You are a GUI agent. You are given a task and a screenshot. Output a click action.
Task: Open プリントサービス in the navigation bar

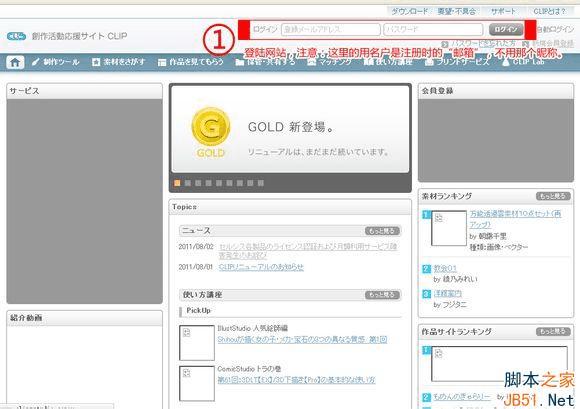[457, 62]
